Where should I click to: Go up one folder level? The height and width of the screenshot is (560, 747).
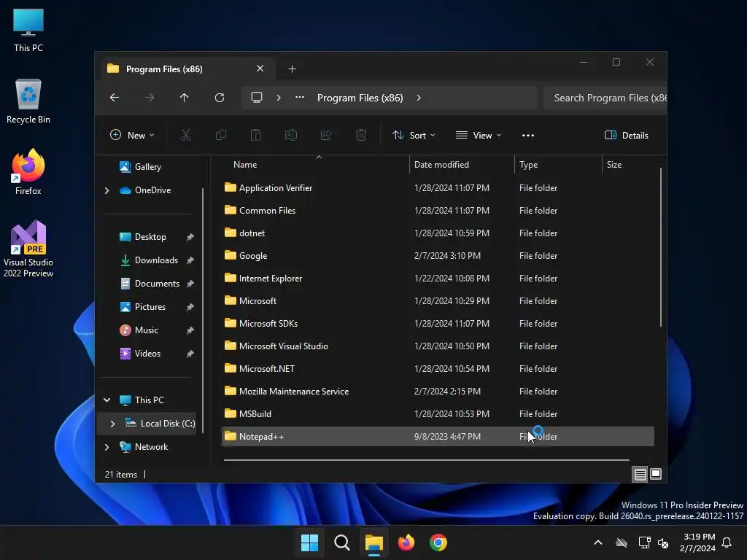pos(185,98)
